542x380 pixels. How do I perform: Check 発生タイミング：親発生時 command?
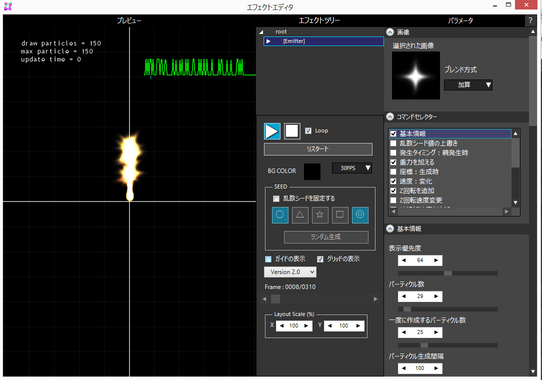coord(393,152)
